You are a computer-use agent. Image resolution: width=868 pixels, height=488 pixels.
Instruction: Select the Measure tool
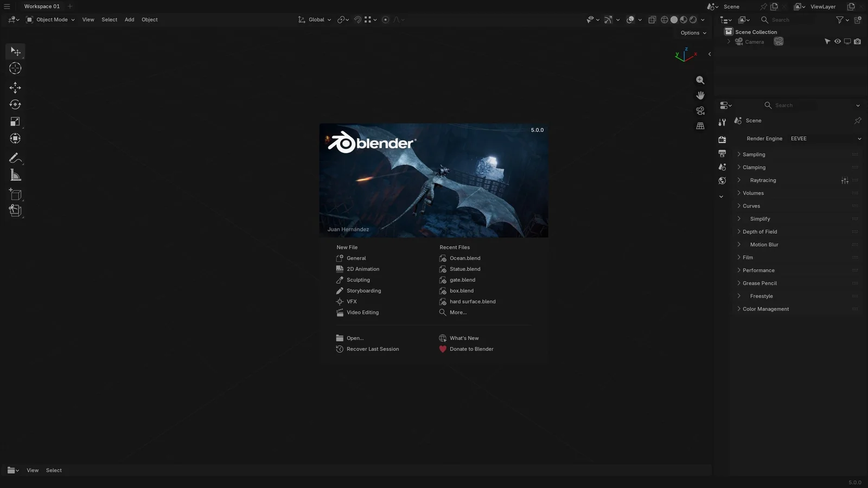pos(15,175)
